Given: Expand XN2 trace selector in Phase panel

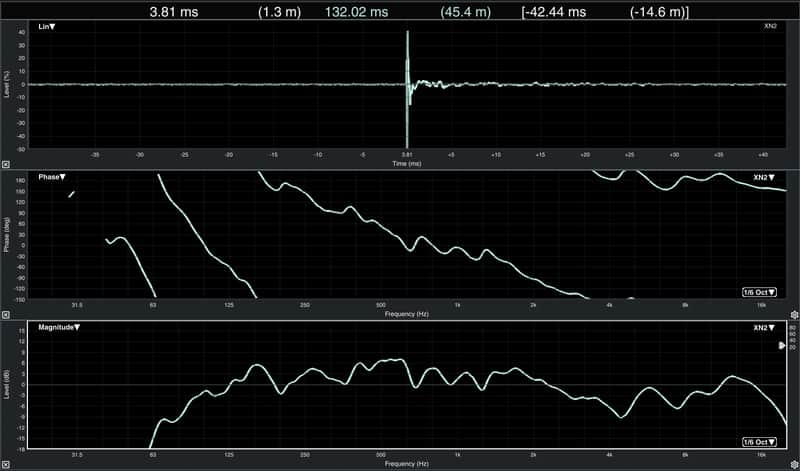Looking at the screenshot, I should (764, 178).
